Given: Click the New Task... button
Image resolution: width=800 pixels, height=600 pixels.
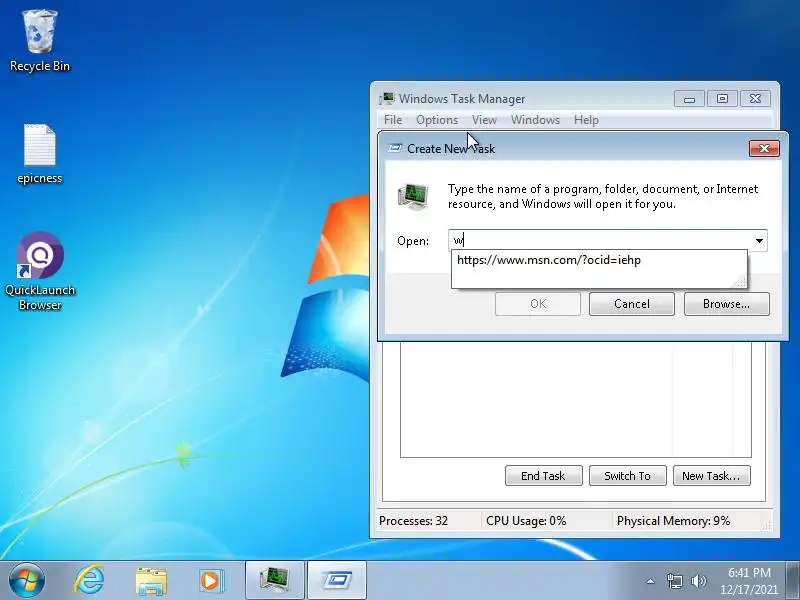Looking at the screenshot, I should pyautogui.click(x=712, y=476).
